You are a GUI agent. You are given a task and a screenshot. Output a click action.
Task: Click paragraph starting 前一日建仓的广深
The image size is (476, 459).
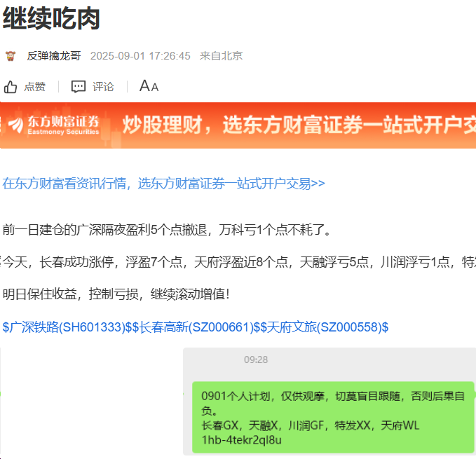click(x=167, y=230)
